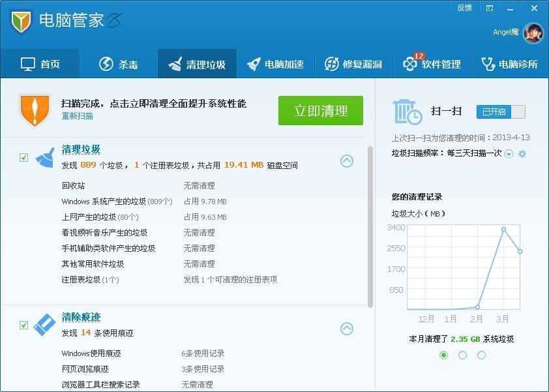Viewport: 549px width, 392px height.
Task: Go to the 软件管理 tab
Action: point(432,64)
